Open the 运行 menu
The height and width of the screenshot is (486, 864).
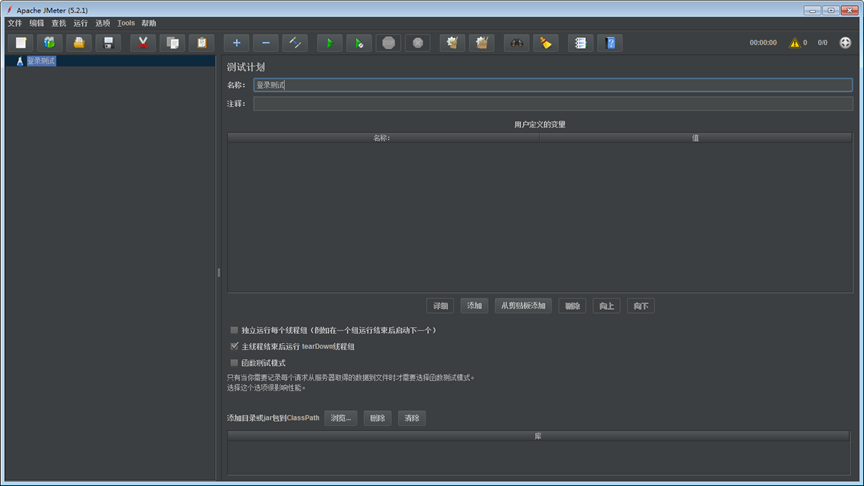(x=81, y=23)
